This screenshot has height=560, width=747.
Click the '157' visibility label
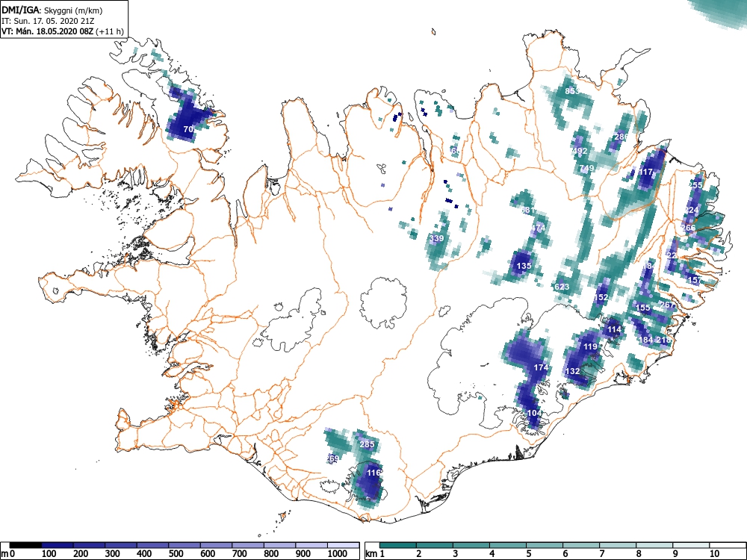pyautogui.click(x=695, y=280)
